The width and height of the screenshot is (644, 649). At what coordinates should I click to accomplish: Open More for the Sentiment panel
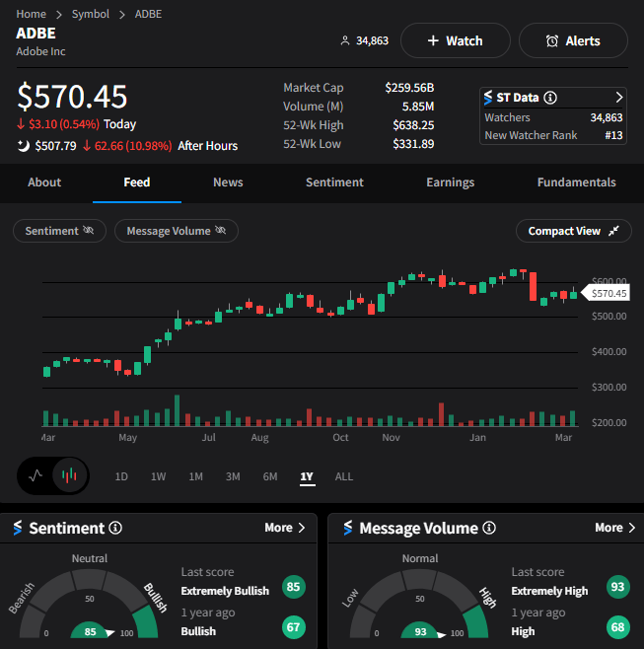(285, 528)
